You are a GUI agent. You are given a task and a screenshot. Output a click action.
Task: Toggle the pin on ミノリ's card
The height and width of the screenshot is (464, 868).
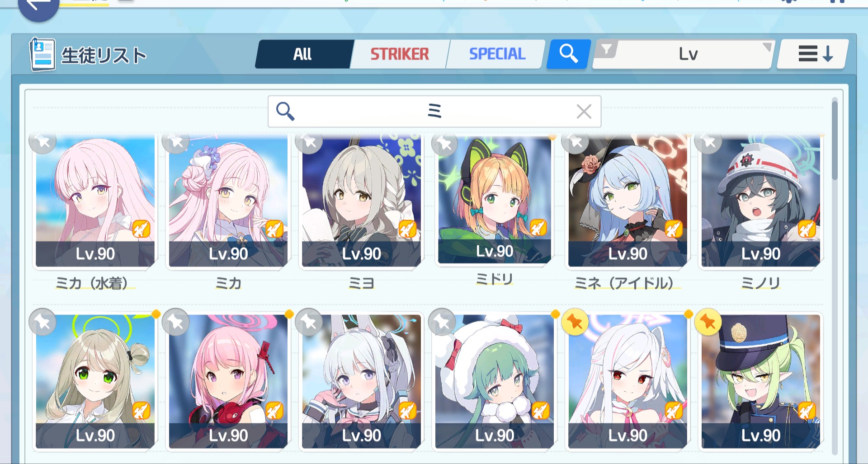[x=708, y=142]
